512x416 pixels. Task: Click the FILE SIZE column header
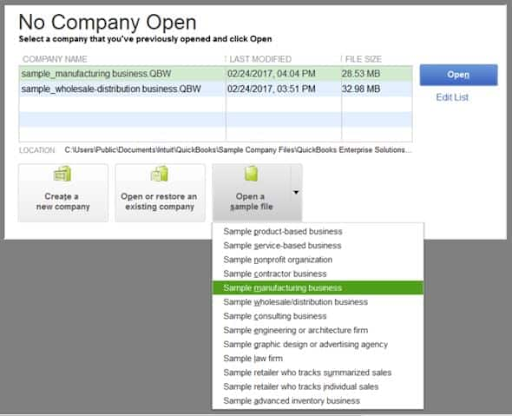tap(363, 59)
